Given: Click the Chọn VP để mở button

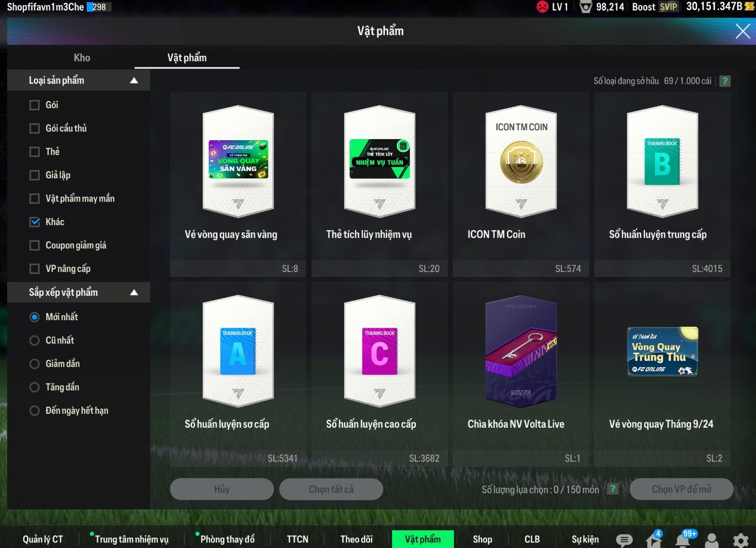Looking at the screenshot, I should coord(681,489).
